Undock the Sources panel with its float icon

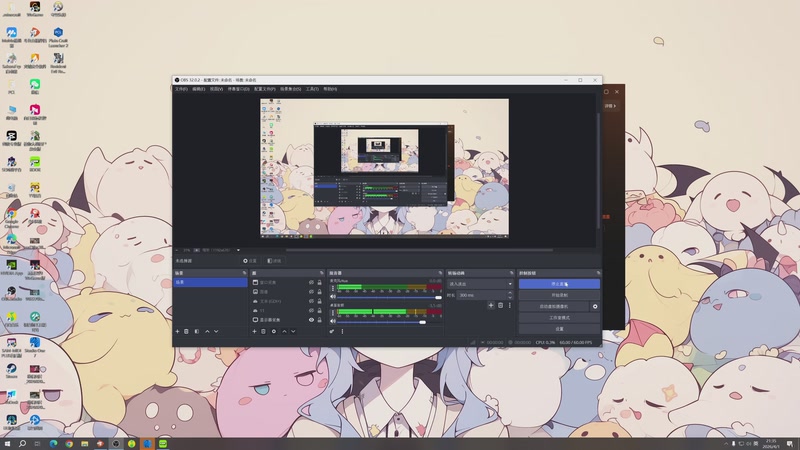click(x=321, y=273)
